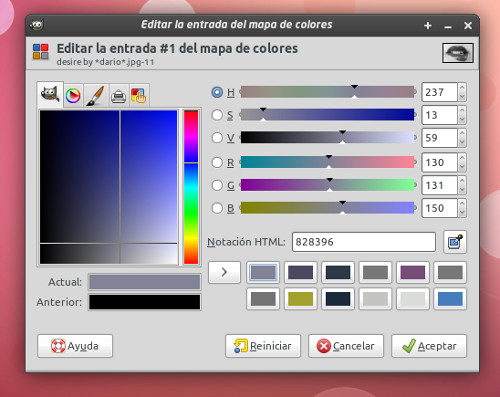The width and height of the screenshot is (500, 397).
Task: Click the vertical rainbow hue strip
Action: click(191, 187)
